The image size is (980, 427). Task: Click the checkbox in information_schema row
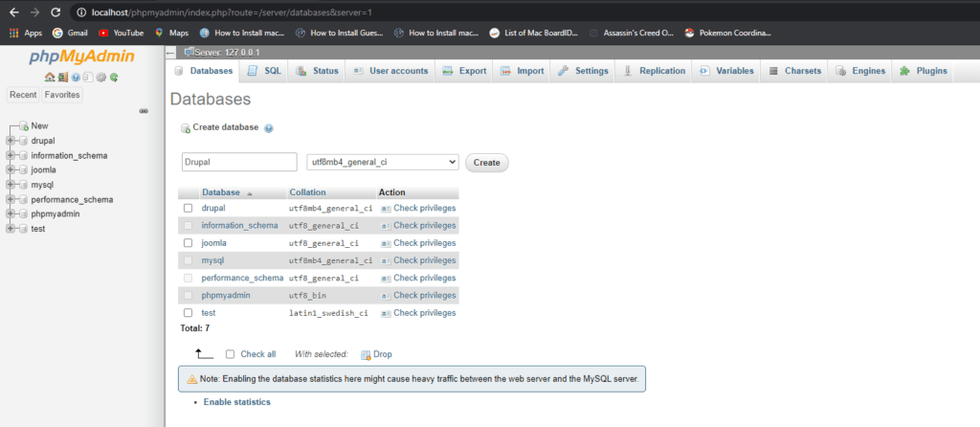(x=189, y=226)
